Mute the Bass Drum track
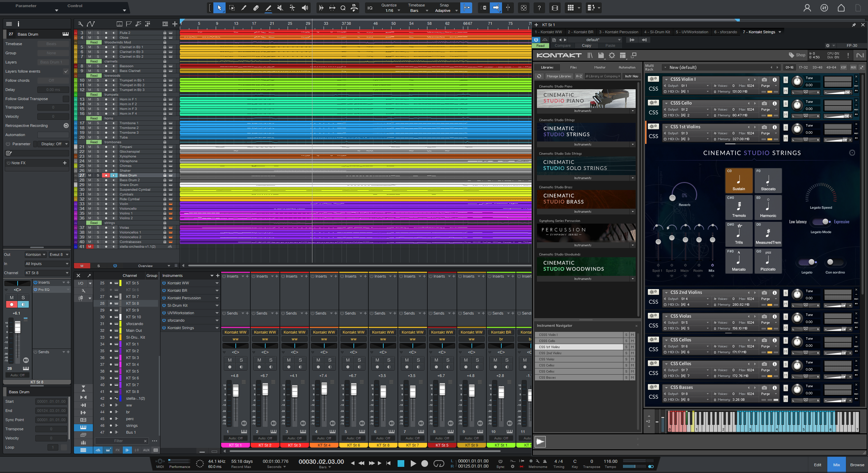Image resolution: width=868 pixels, height=473 pixels. (x=90, y=175)
